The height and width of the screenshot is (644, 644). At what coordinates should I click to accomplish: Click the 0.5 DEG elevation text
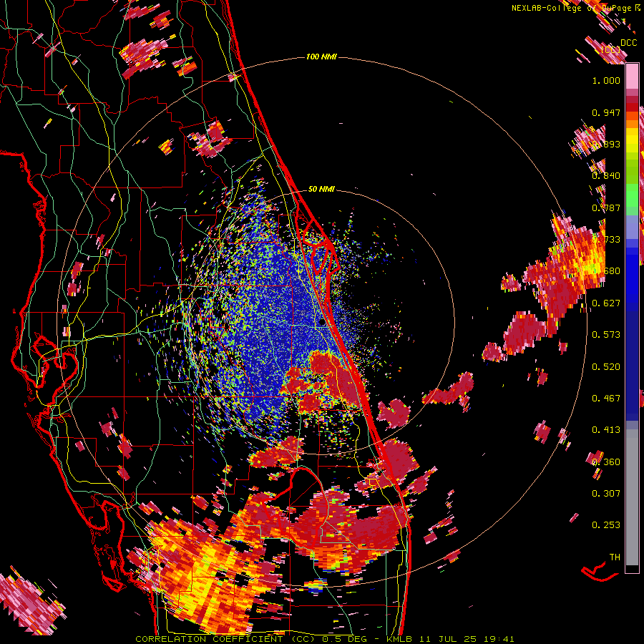345,639
